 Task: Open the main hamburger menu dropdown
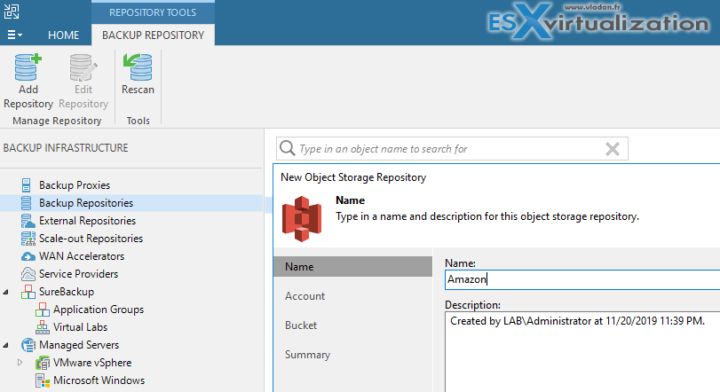tap(14, 35)
